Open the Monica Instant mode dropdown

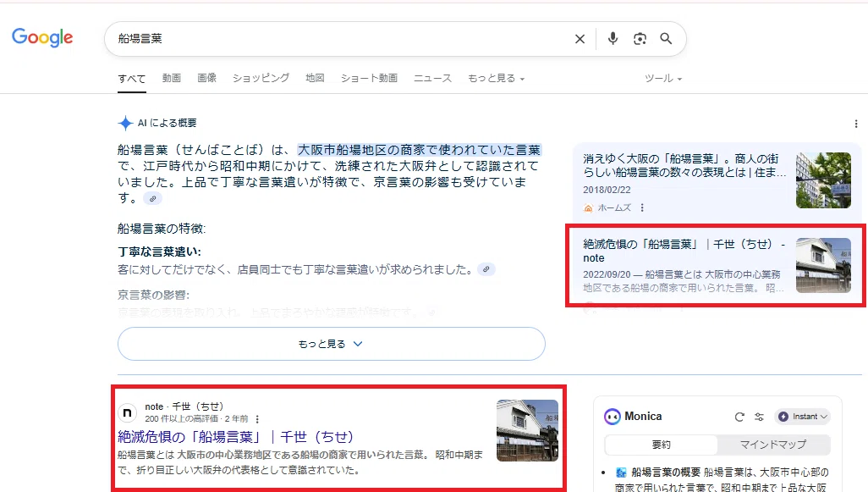click(803, 417)
